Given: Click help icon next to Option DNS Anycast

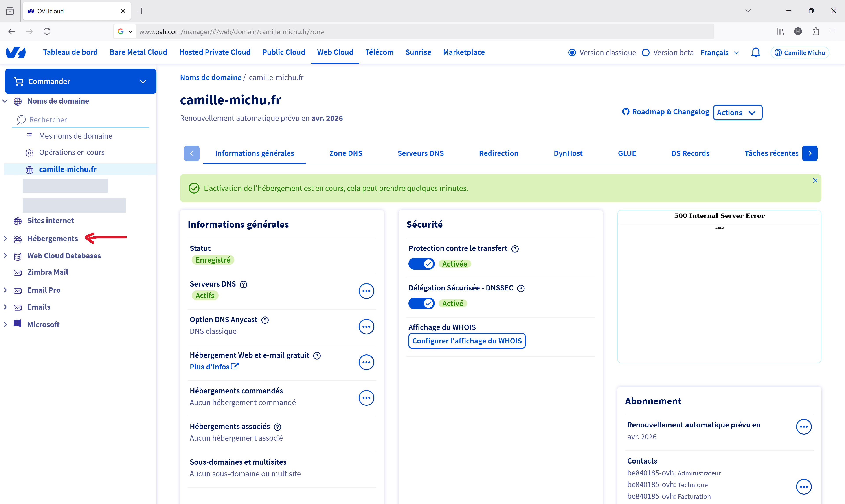Looking at the screenshot, I should pos(265,320).
